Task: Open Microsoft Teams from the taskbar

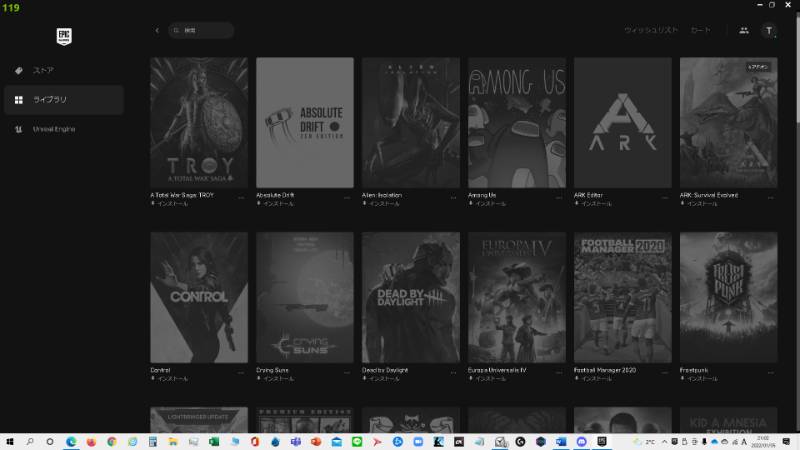Action: [295, 442]
